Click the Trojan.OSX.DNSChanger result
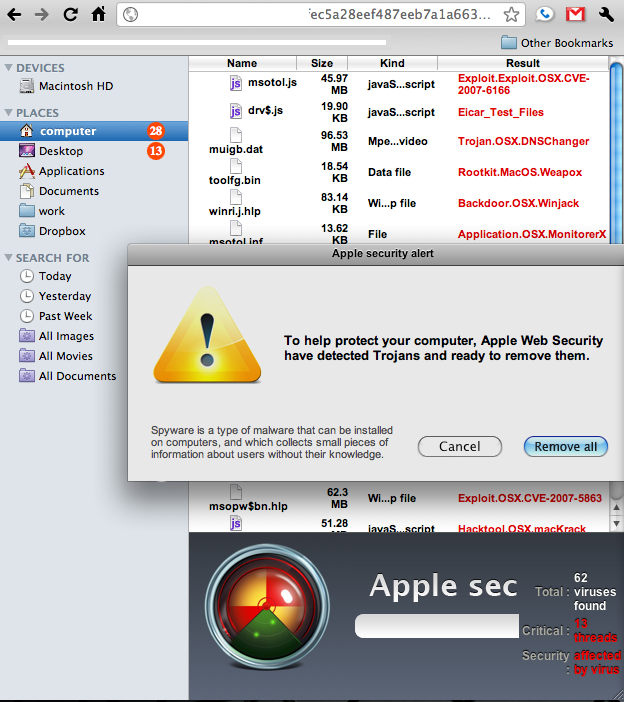 [523, 141]
